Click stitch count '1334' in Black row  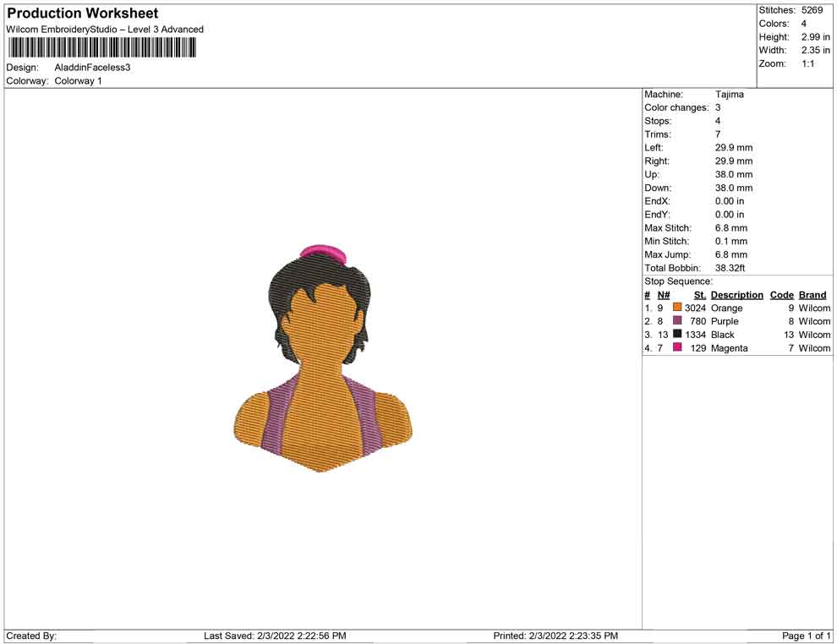point(695,335)
